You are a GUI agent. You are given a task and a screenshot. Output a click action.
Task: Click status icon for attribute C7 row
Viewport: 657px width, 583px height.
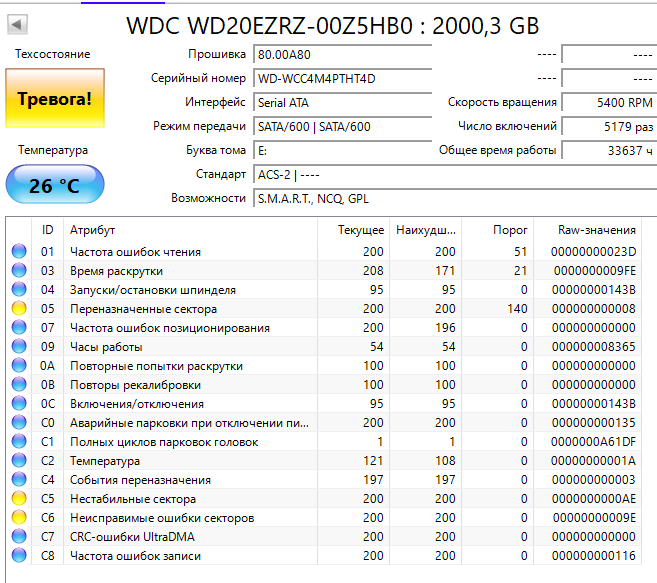pos(19,536)
